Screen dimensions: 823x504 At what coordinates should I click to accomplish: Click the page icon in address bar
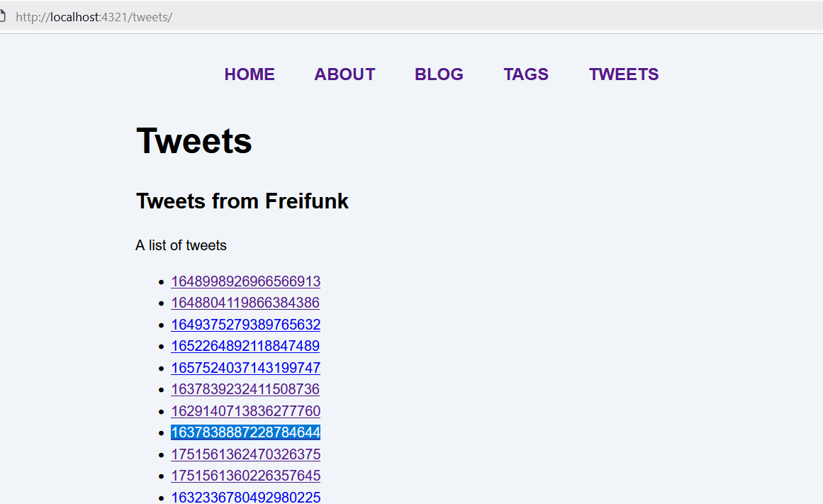2,17
